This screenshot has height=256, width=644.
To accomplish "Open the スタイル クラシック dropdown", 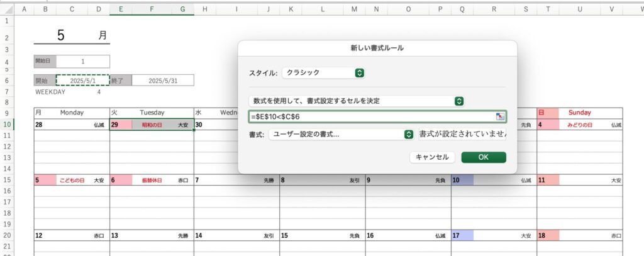I will coord(324,73).
